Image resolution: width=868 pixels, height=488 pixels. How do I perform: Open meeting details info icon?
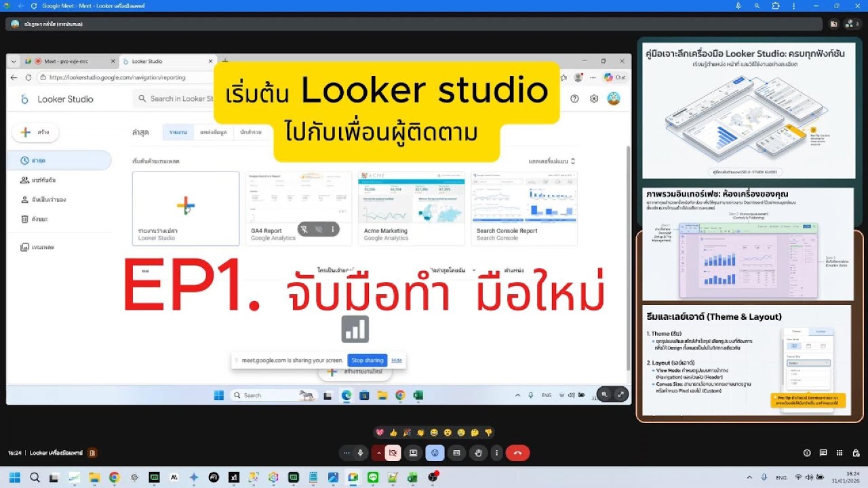(807, 453)
